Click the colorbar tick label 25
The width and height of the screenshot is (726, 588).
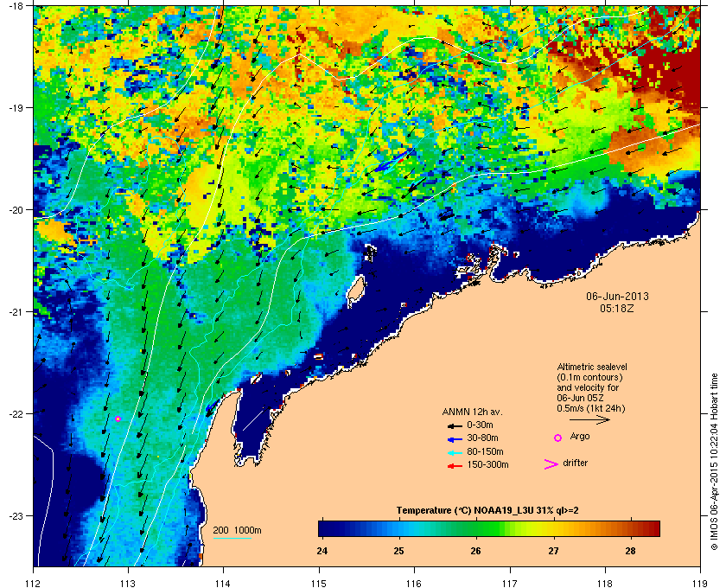click(399, 551)
